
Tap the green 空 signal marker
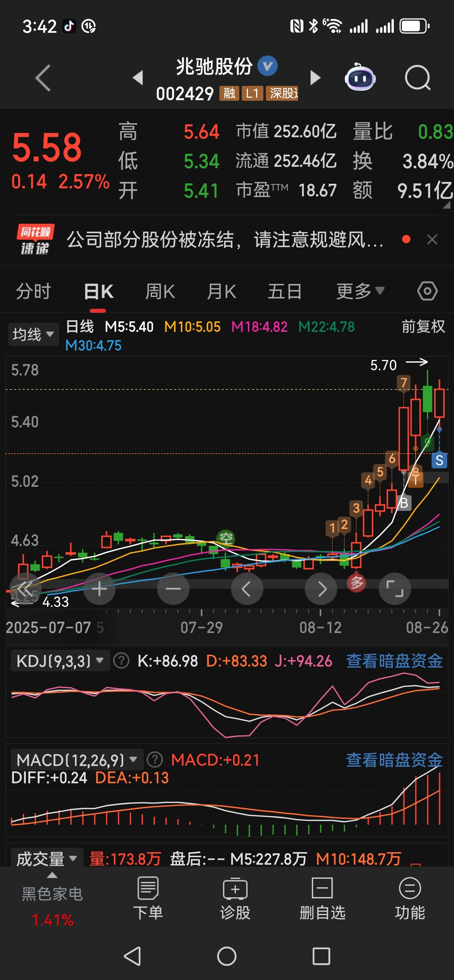tap(226, 538)
